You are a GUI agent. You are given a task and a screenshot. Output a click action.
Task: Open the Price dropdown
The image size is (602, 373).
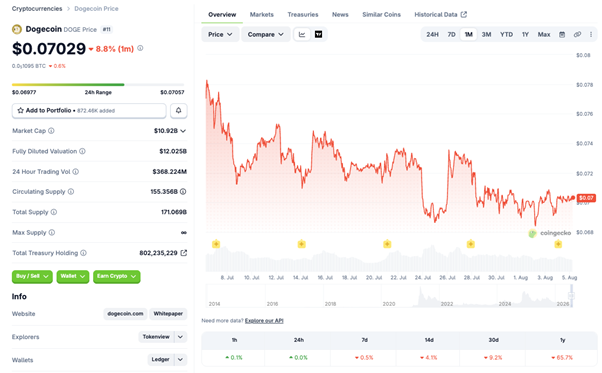[x=220, y=35]
